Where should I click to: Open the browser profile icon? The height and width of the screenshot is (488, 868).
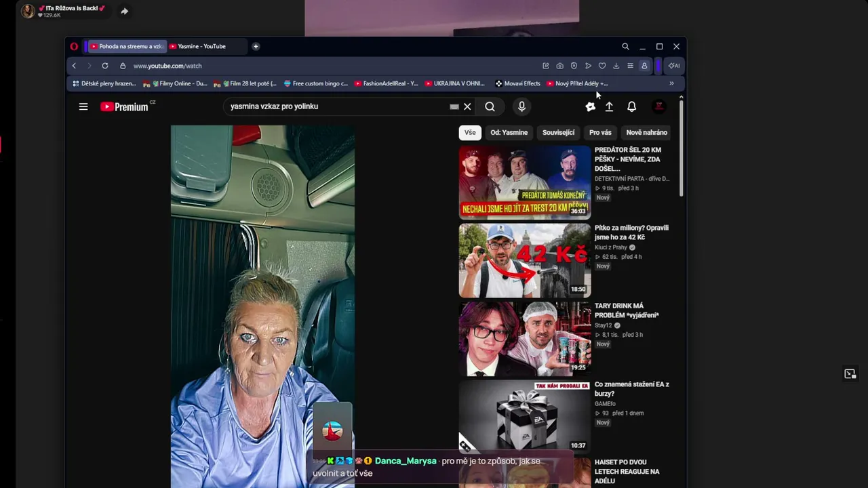pos(644,66)
